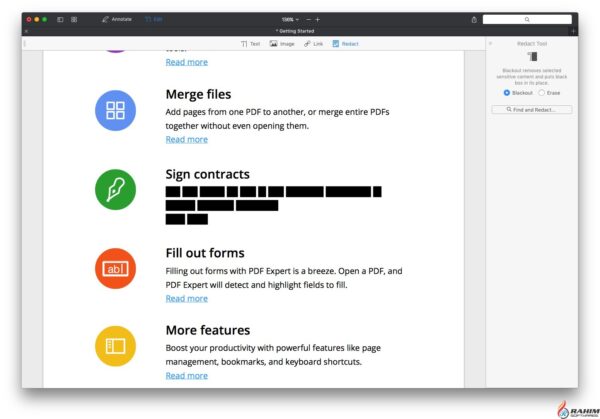This screenshot has width=600, height=419.
Task: Click the left-edge toolbar drag handle
Action: 25,44
